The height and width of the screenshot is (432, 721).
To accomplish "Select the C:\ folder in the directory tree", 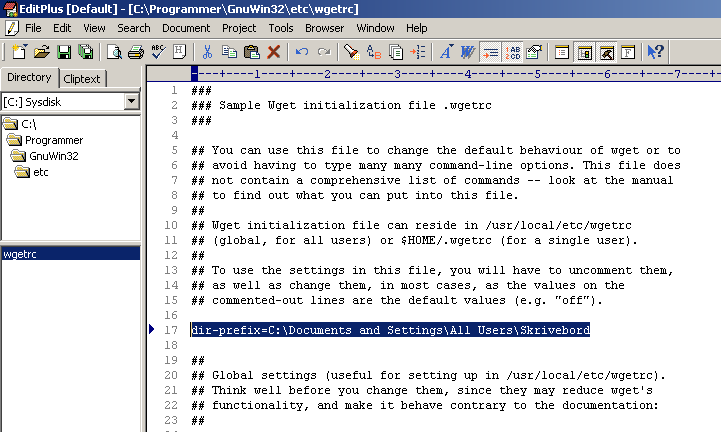I will point(20,124).
